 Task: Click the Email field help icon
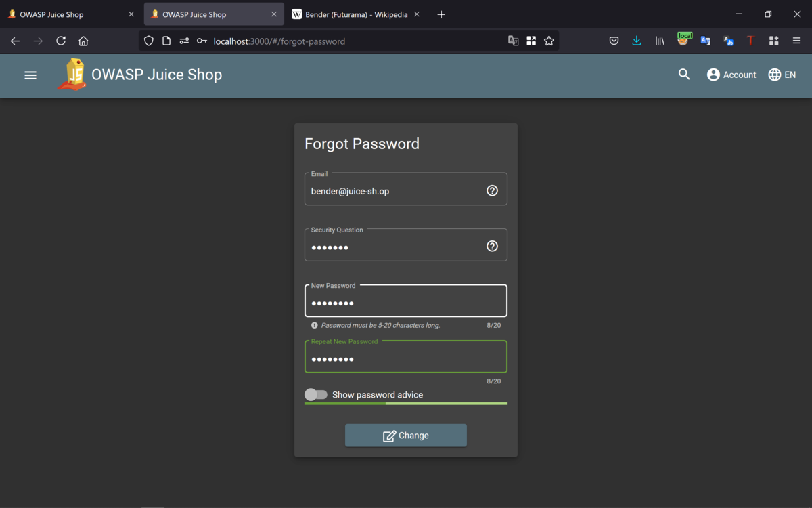tap(492, 190)
